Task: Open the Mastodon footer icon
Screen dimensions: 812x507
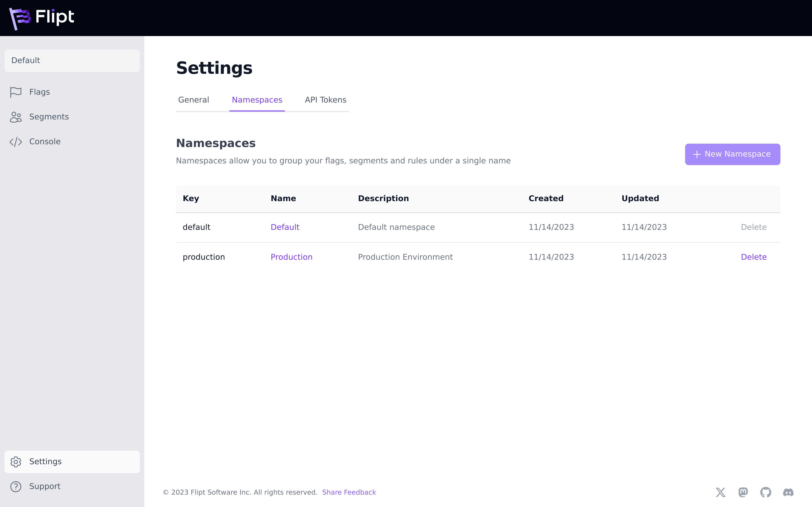Action: point(743,492)
